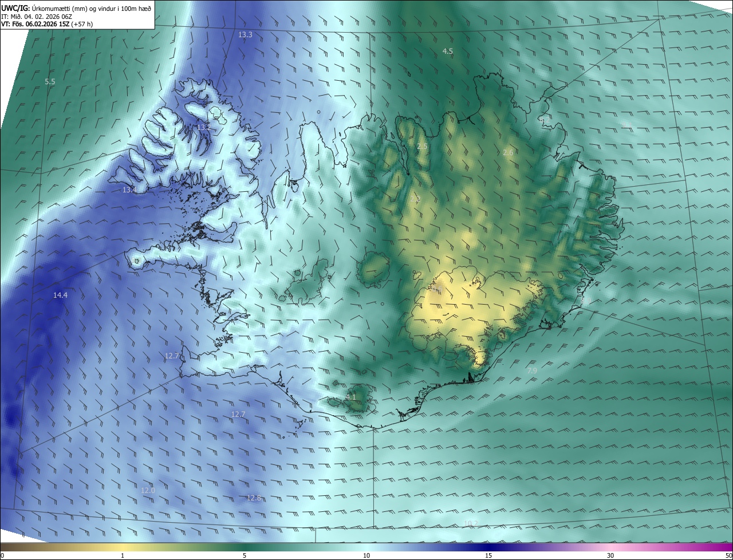Click the 30 tick on the color scale
Image resolution: width=733 pixels, height=560 pixels.
(610, 555)
